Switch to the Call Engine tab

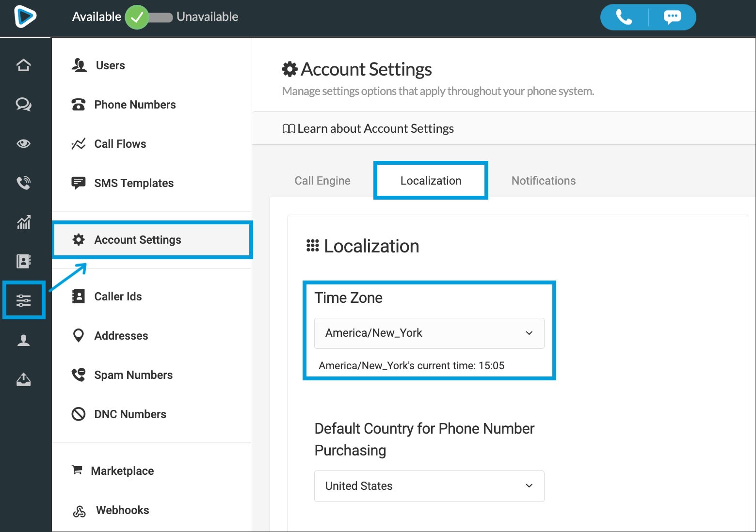[322, 181]
